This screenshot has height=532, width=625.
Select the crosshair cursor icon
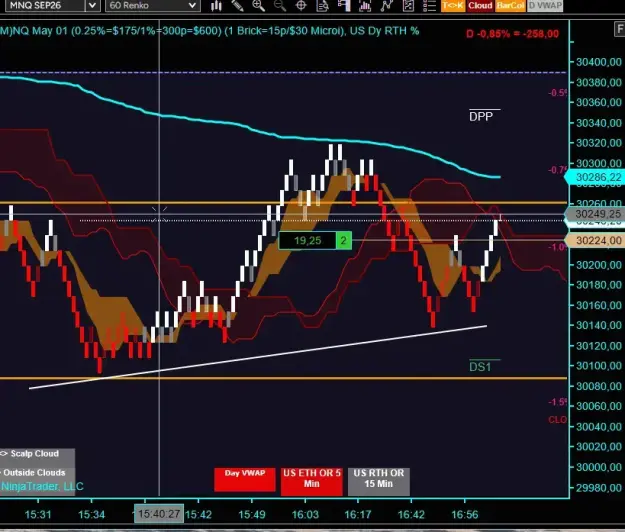(301, 6)
